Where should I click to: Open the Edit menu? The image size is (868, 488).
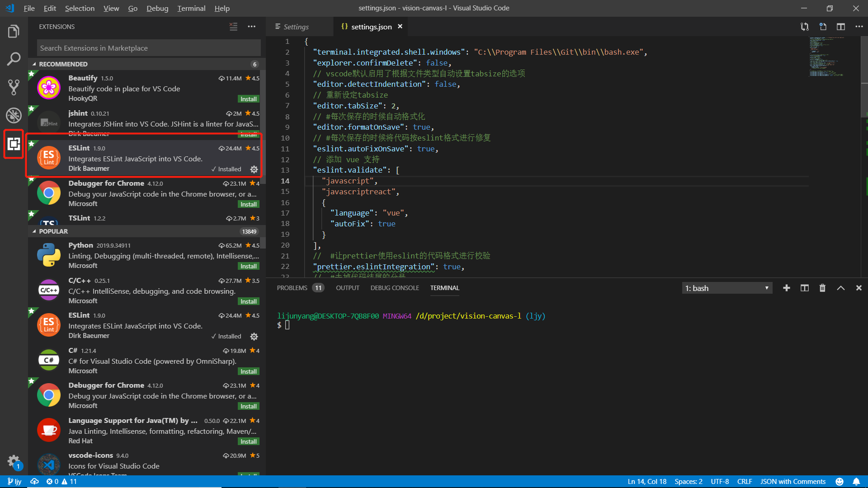(x=50, y=8)
